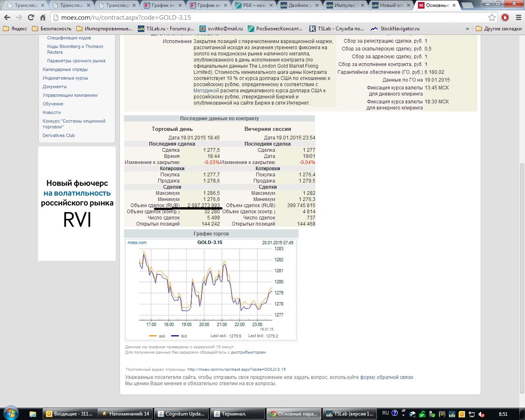The width and height of the screenshot is (525, 420).
Task: Open the StockNavigator.ru bookmark
Action: [x=395, y=29]
